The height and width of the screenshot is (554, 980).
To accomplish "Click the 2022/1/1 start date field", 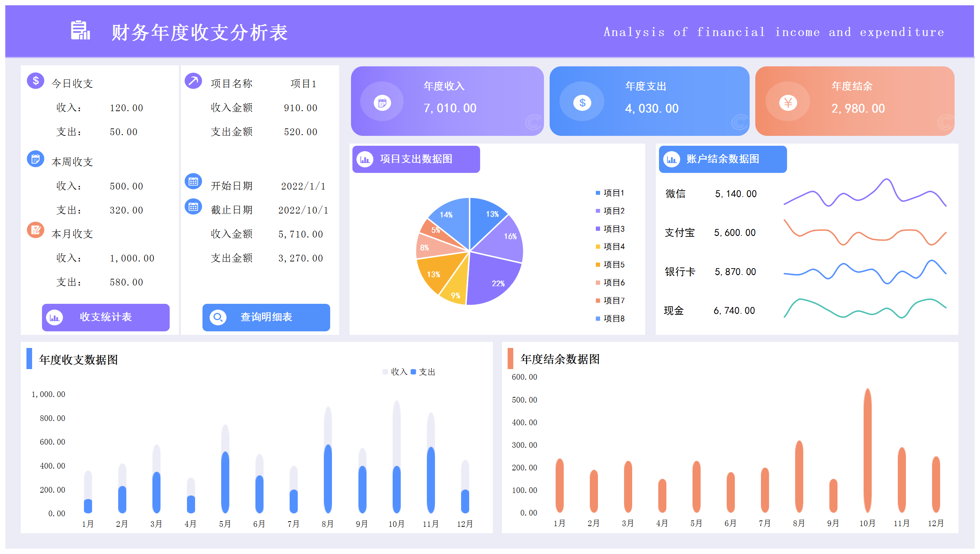I will tap(303, 186).
